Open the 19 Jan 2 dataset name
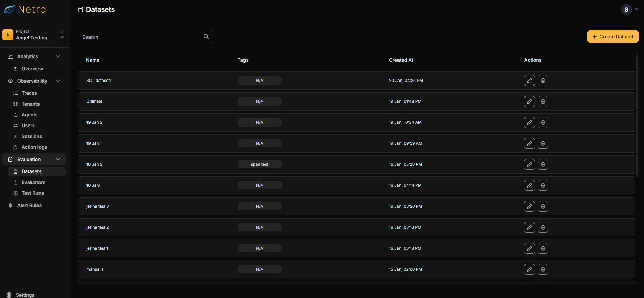The width and height of the screenshot is (644, 298). tap(94, 122)
